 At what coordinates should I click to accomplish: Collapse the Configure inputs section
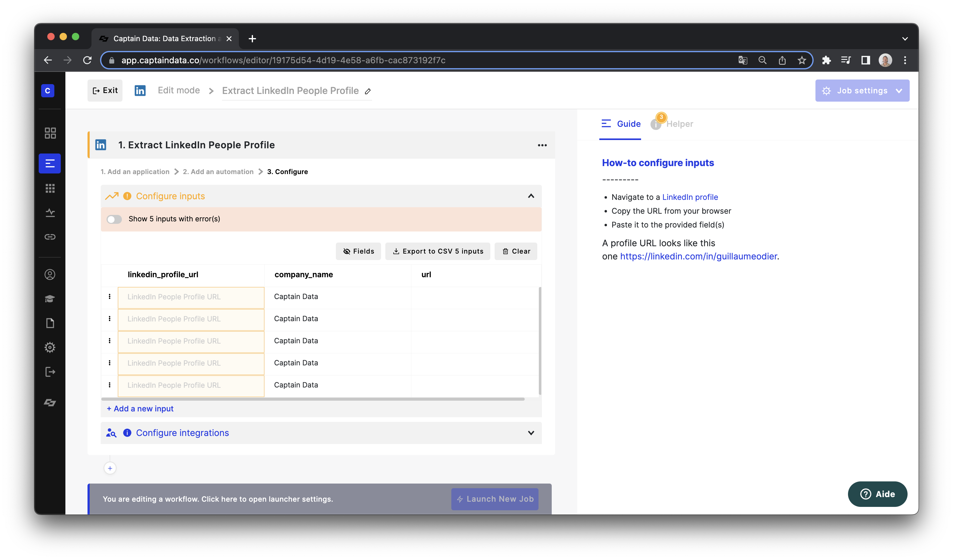point(531,196)
